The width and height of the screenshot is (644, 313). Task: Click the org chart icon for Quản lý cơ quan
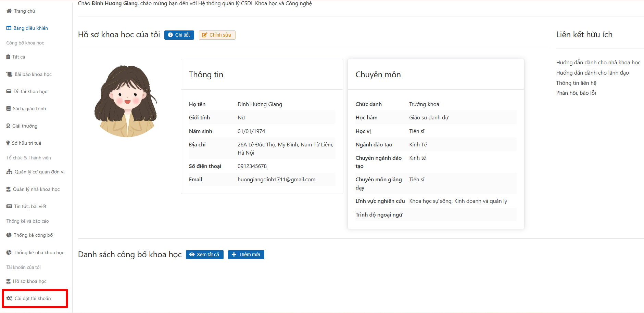(x=9, y=172)
